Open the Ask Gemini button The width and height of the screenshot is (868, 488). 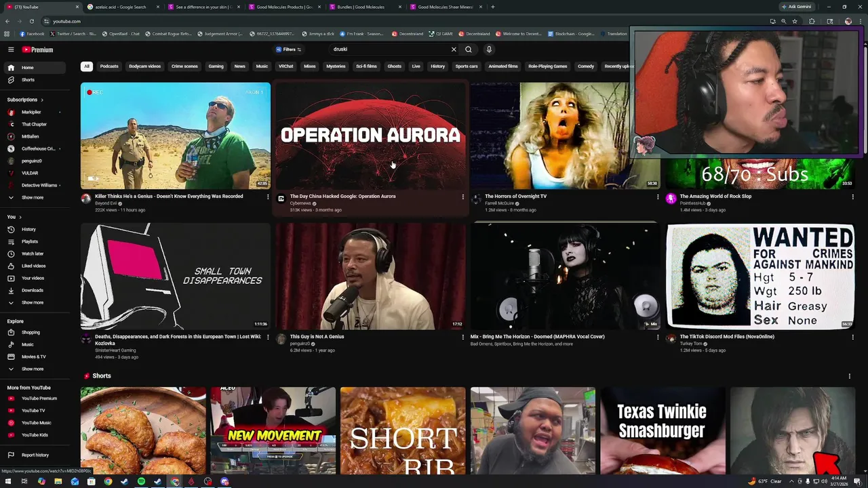pos(796,7)
